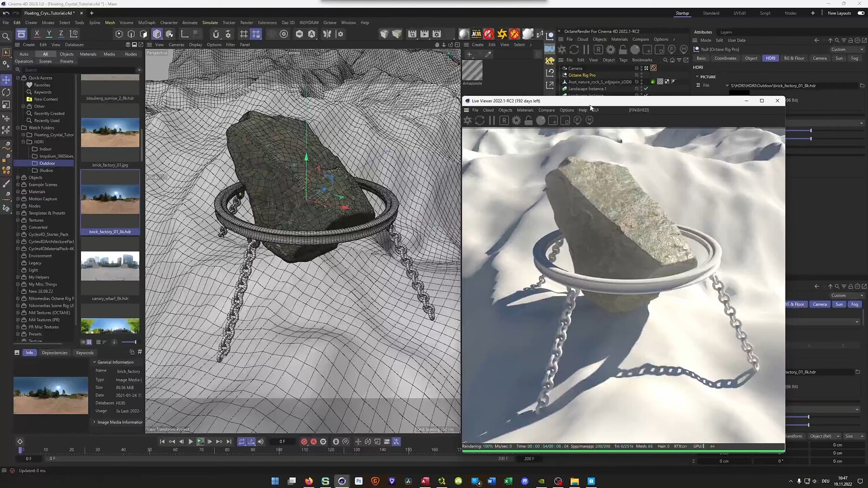This screenshot has height=488, width=868.
Task: Open the Compare menu in Live Viewer window
Action: point(546,110)
